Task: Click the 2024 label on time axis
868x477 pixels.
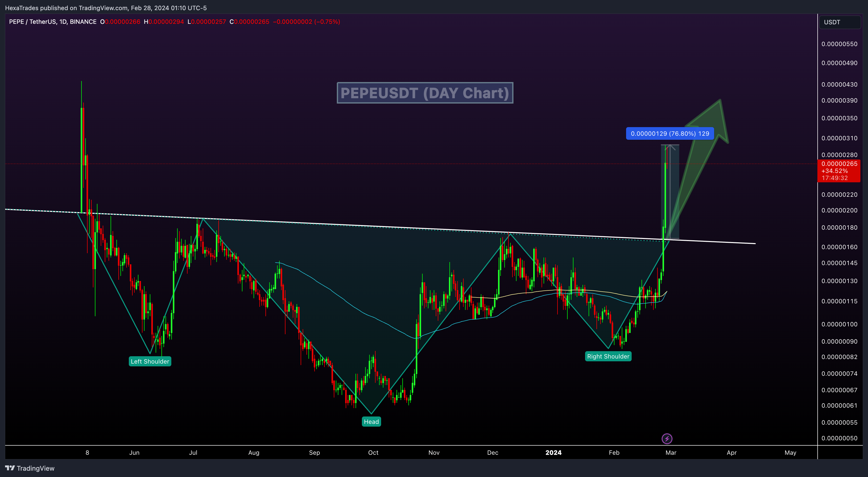Action: click(553, 453)
